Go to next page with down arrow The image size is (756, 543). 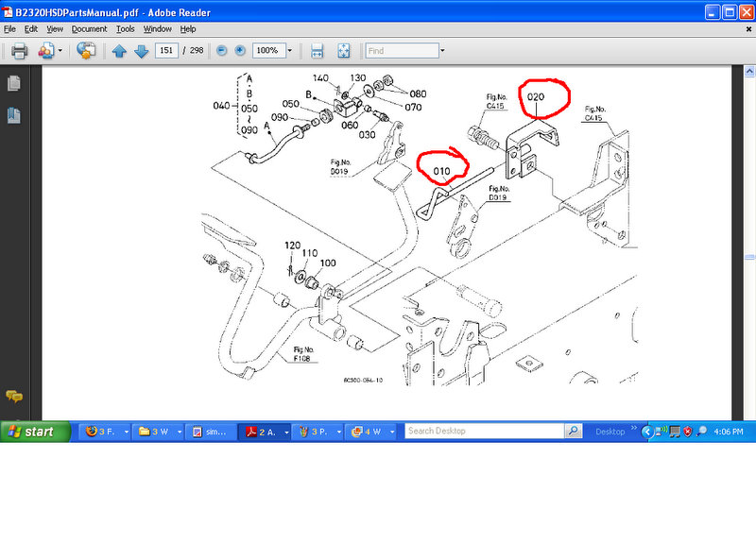tap(141, 51)
